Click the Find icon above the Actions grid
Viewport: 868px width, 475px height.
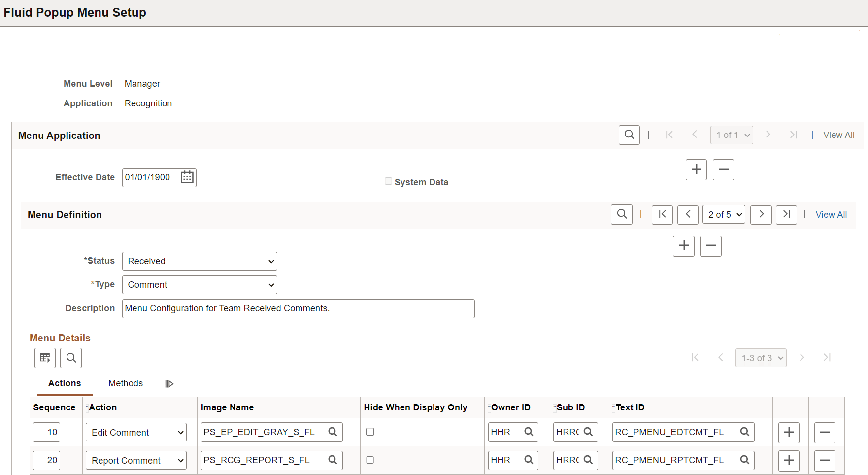(x=70, y=358)
